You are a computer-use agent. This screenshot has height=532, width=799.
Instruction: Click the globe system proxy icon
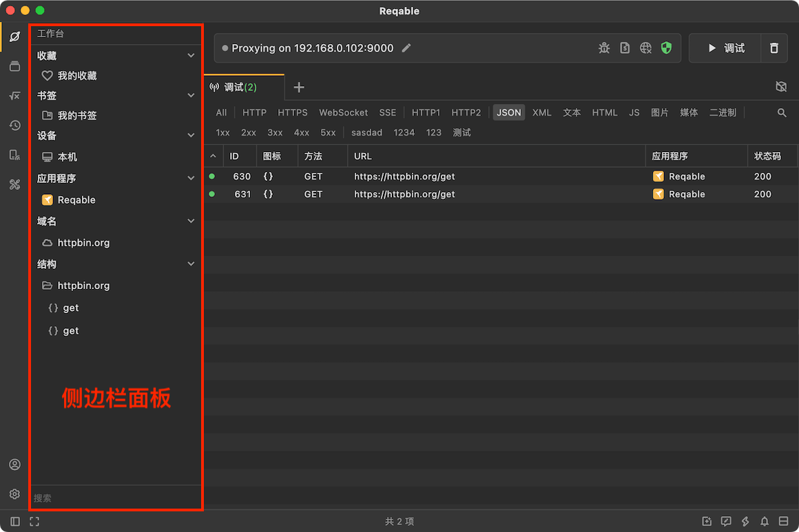645,48
